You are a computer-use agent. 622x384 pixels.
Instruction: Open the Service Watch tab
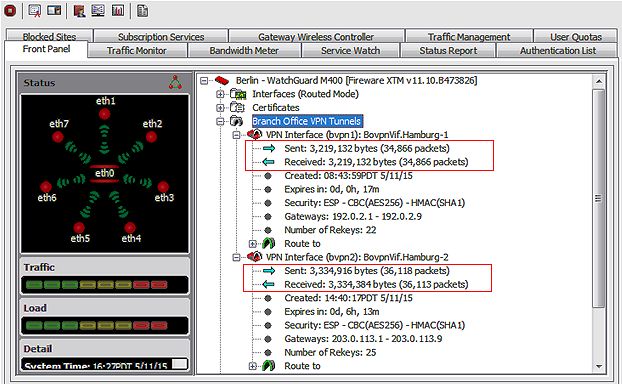[351, 51]
